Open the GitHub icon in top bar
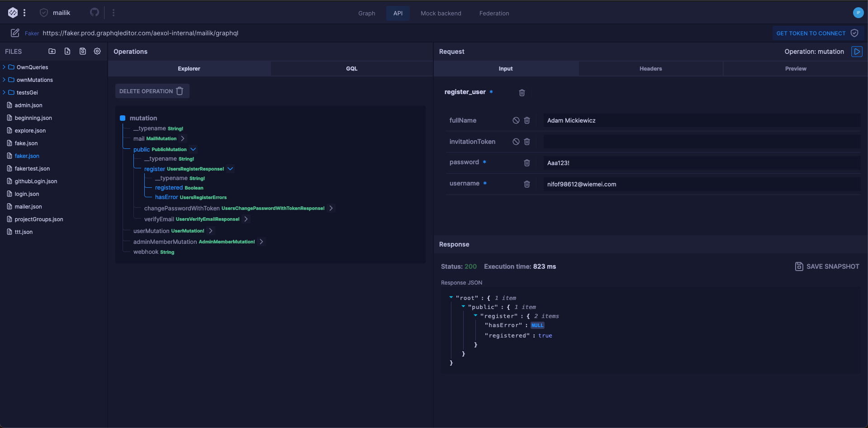The image size is (868, 428). tap(95, 12)
